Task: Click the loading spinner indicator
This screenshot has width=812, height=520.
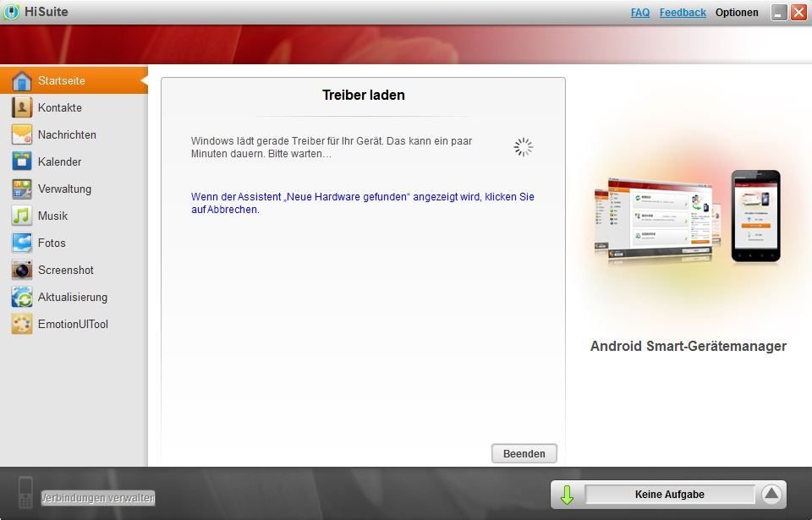Action: tap(523, 147)
